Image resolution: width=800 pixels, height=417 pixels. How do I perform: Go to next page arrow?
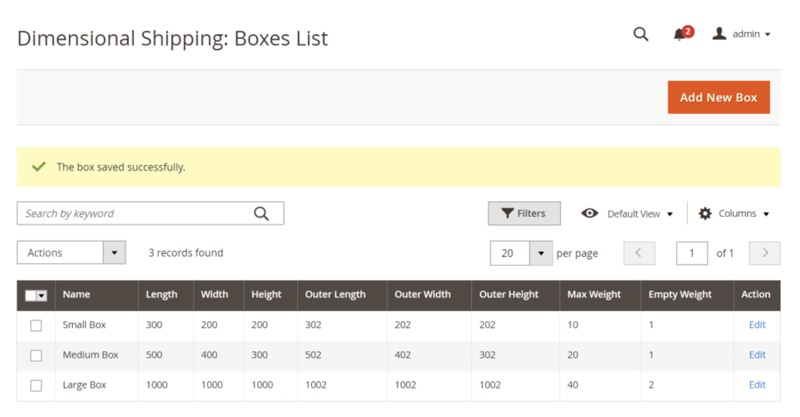coord(764,253)
